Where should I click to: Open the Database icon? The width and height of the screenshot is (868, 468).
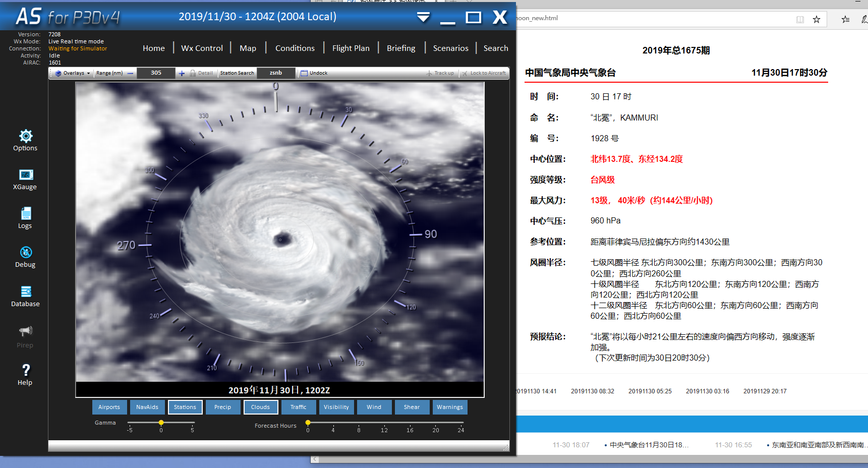(26, 291)
